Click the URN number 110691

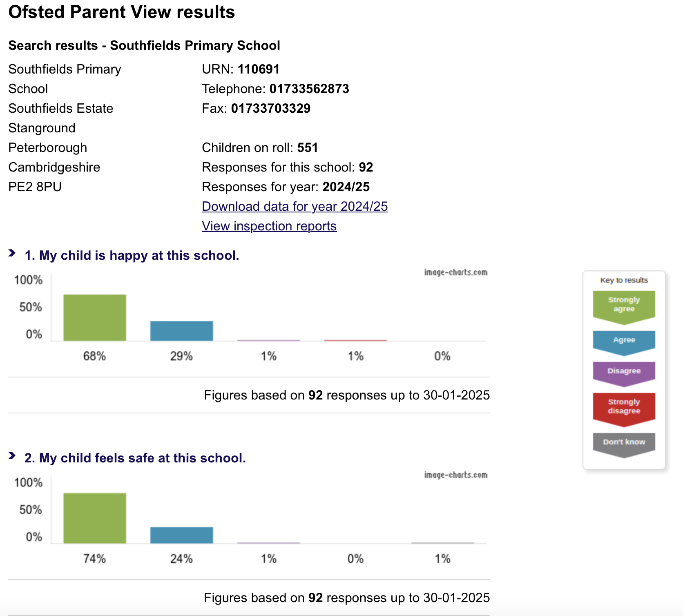(x=259, y=69)
